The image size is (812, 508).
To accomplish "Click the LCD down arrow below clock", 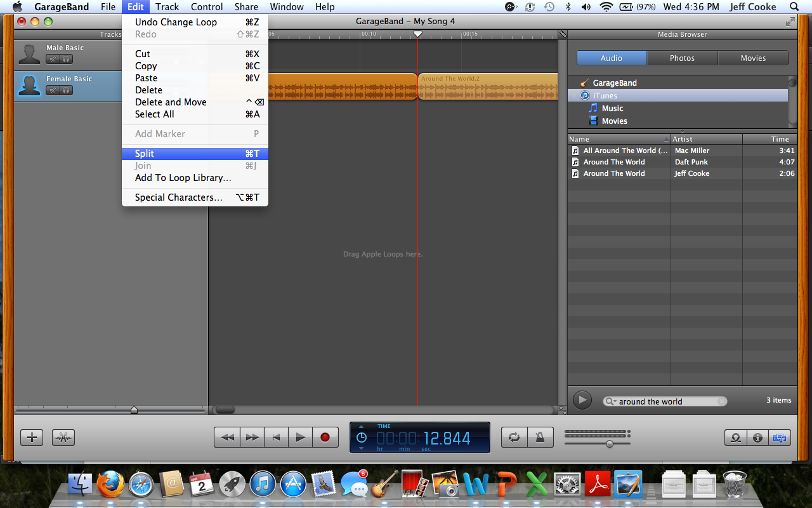I will [x=362, y=448].
